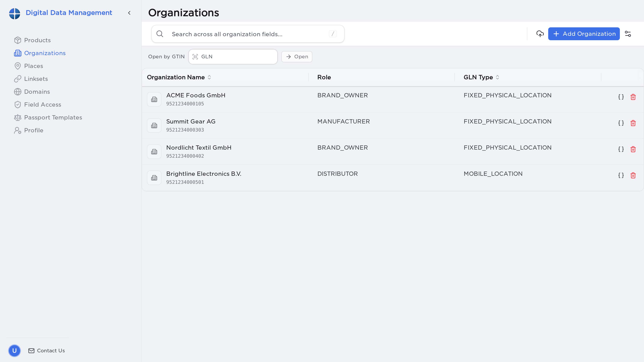Screen dimensions: 644x362
Task: Open the Nordlicht Textil GmbH row
Action: pyautogui.click(x=392, y=152)
